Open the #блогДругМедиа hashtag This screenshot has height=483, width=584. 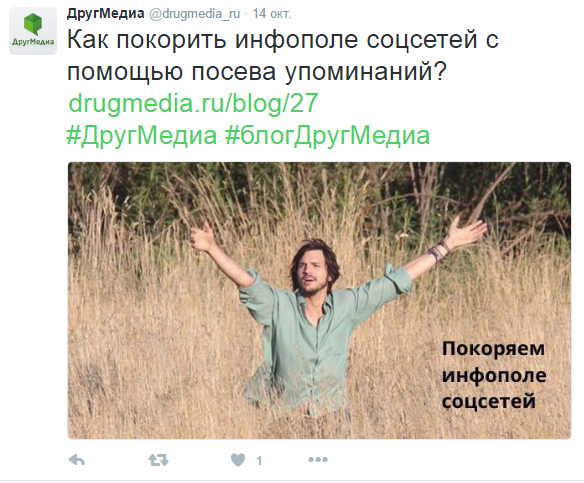pos(327,135)
